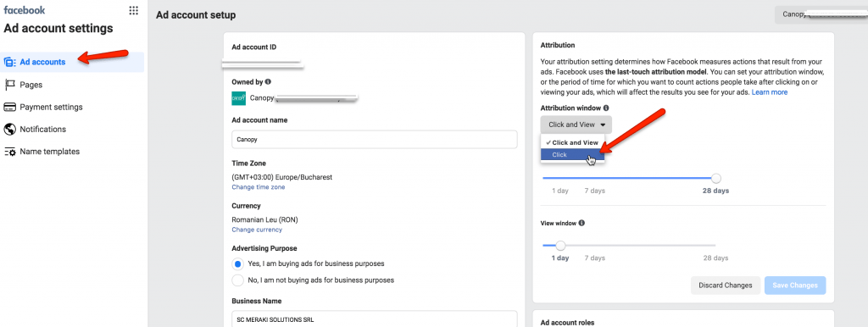The width and height of the screenshot is (868, 327).
Task: Select No, not buying ads for business
Action: (x=238, y=280)
